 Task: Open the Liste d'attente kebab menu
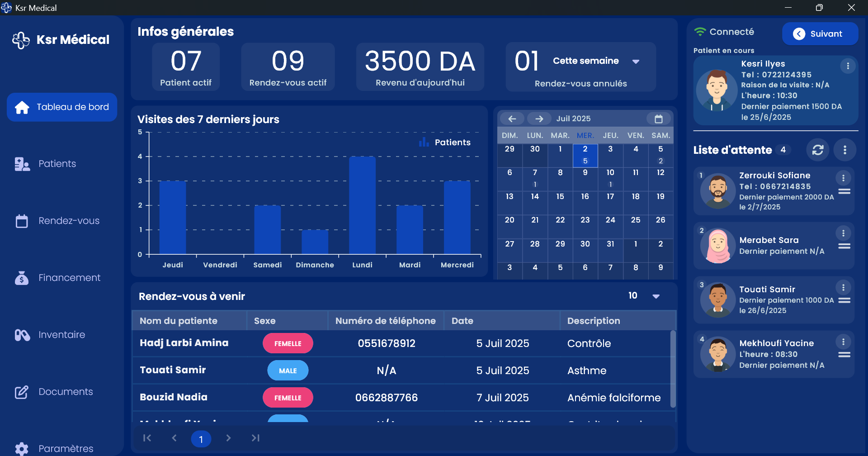tap(845, 150)
